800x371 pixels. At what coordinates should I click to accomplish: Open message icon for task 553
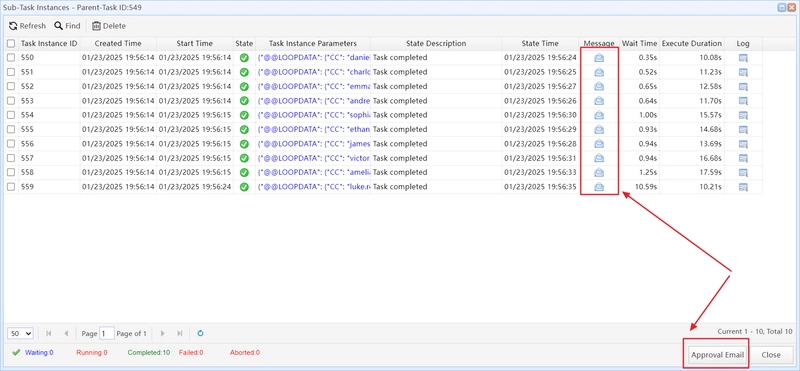[x=599, y=101]
